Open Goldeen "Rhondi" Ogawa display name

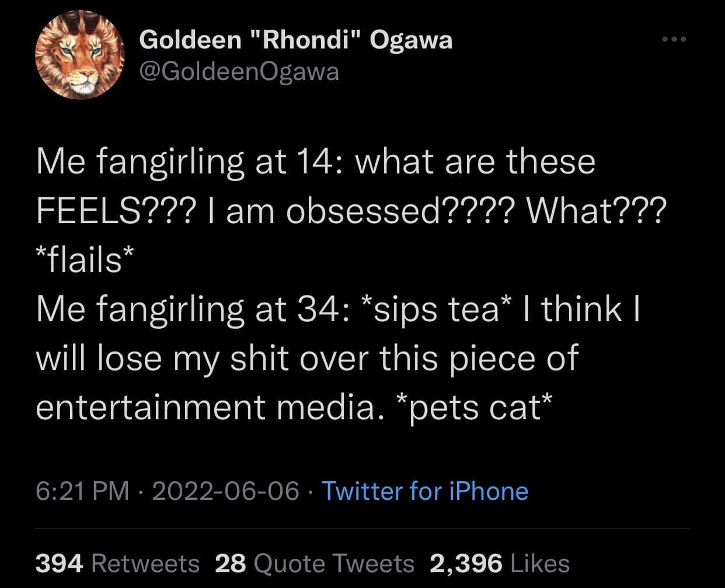click(295, 40)
